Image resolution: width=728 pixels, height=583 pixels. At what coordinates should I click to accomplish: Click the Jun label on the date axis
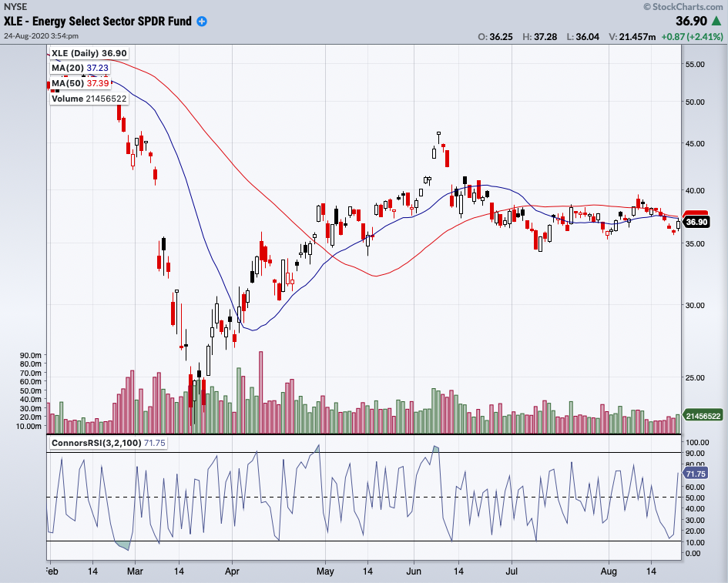(414, 572)
